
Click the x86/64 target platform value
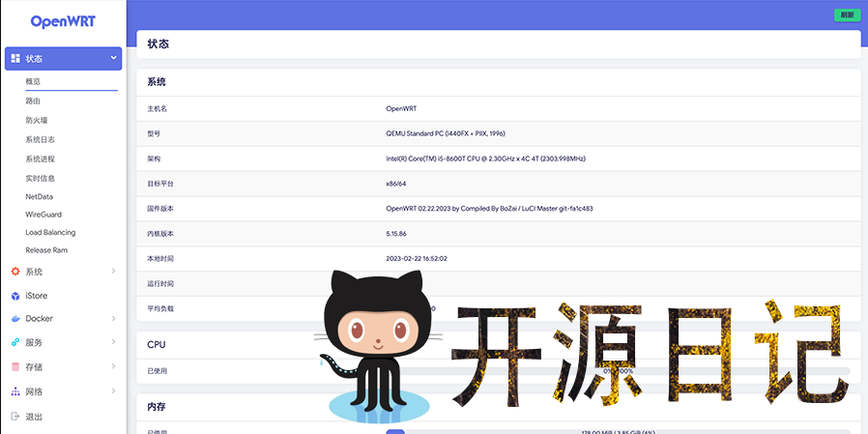pyautogui.click(x=396, y=184)
